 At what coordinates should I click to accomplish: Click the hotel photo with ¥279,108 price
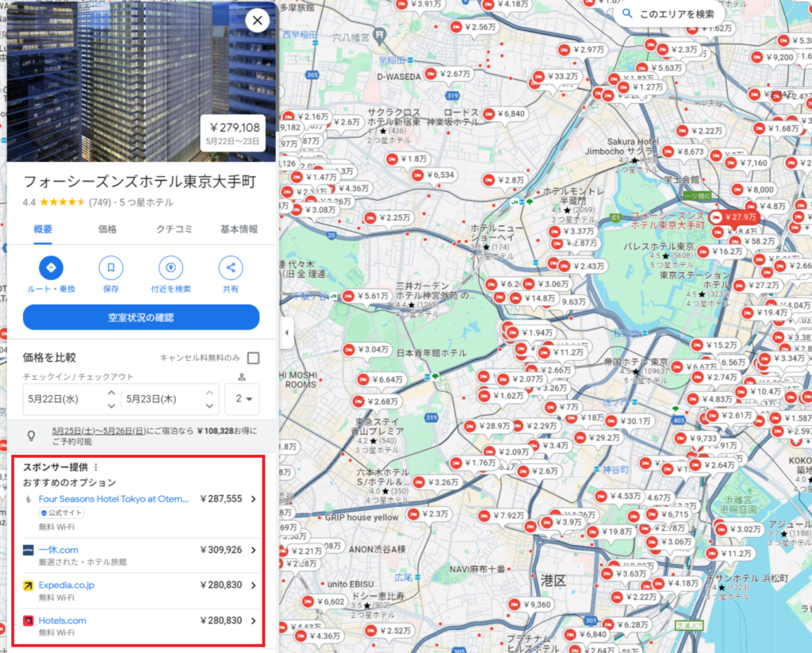[141, 82]
